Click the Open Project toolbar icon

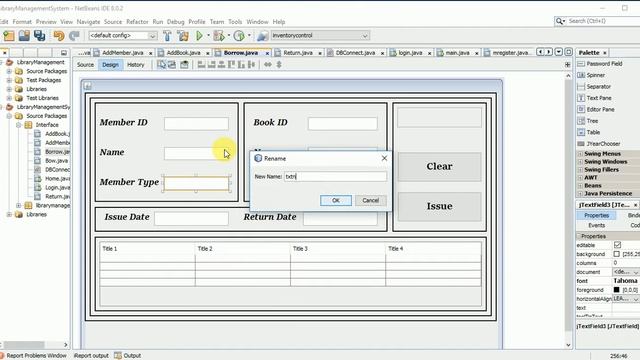24,36
